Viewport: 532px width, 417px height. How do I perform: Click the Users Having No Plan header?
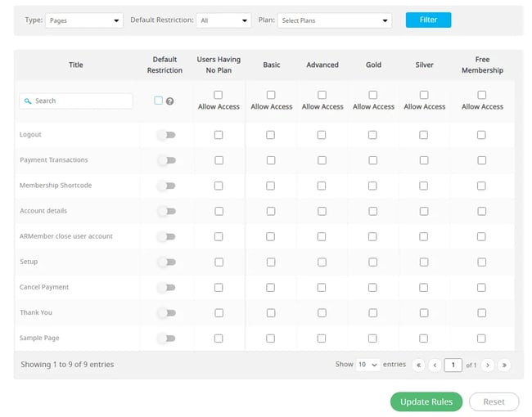tap(219, 65)
